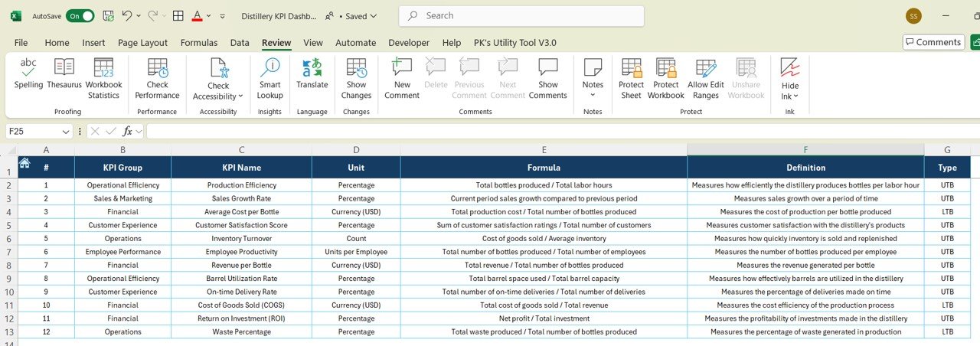Click the user account avatar SS
The image size is (980, 346).
click(x=913, y=15)
